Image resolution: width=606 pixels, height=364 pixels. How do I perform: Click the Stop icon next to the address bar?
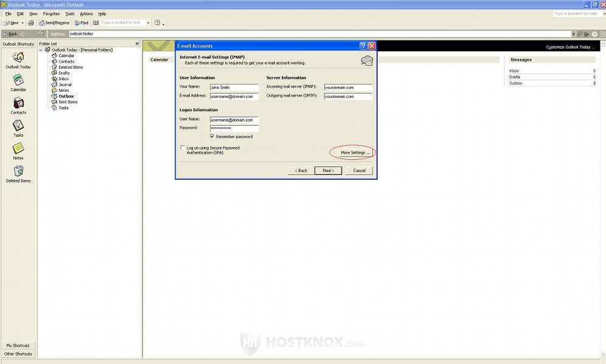pyautogui.click(x=595, y=34)
